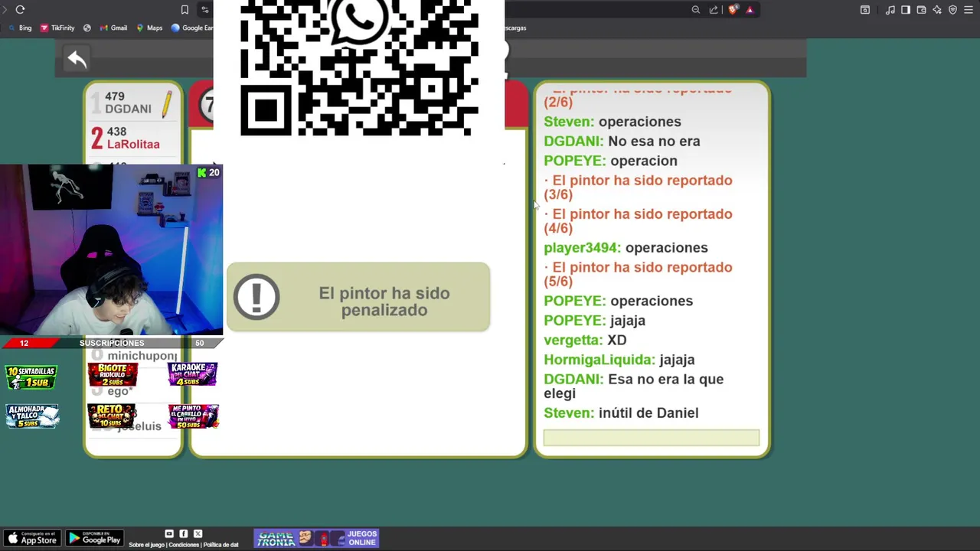This screenshot has width=980, height=551.
Task: Click the 'Reto del Chat 10 Subs' badge
Action: 112,416
